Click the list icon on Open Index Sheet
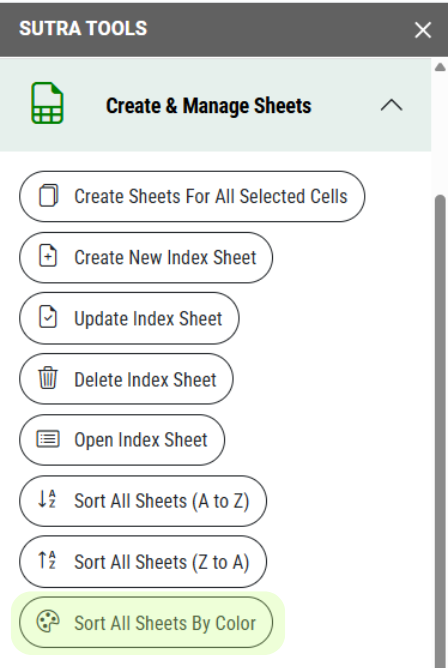Image resolution: width=448 pixels, height=668 pixels. (48, 439)
